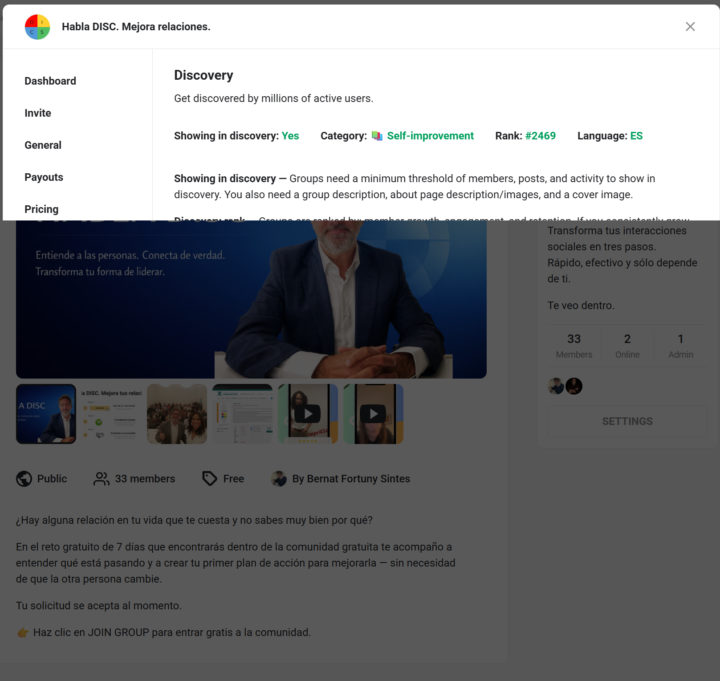The width and height of the screenshot is (720, 681).
Task: Click 'Get discovered by millions' subtitle
Action: [x=274, y=98]
